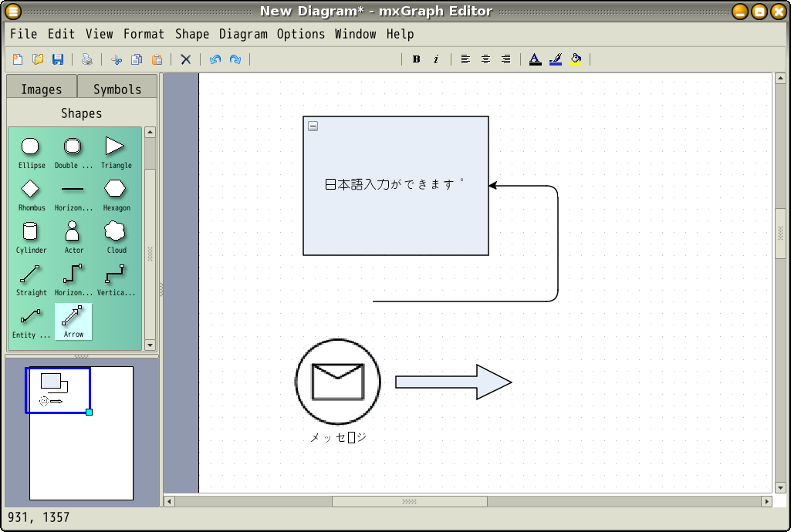Select the envelope message circle shape

pos(337,382)
